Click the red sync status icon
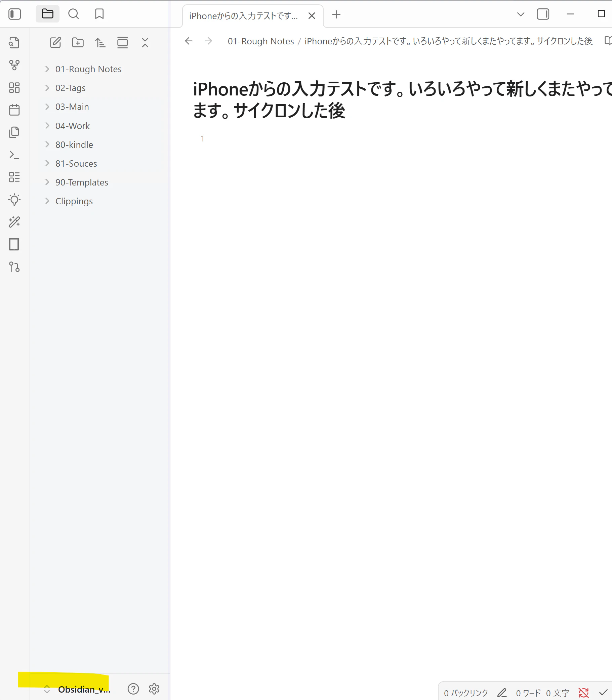This screenshot has width=612, height=700. pyautogui.click(x=584, y=693)
